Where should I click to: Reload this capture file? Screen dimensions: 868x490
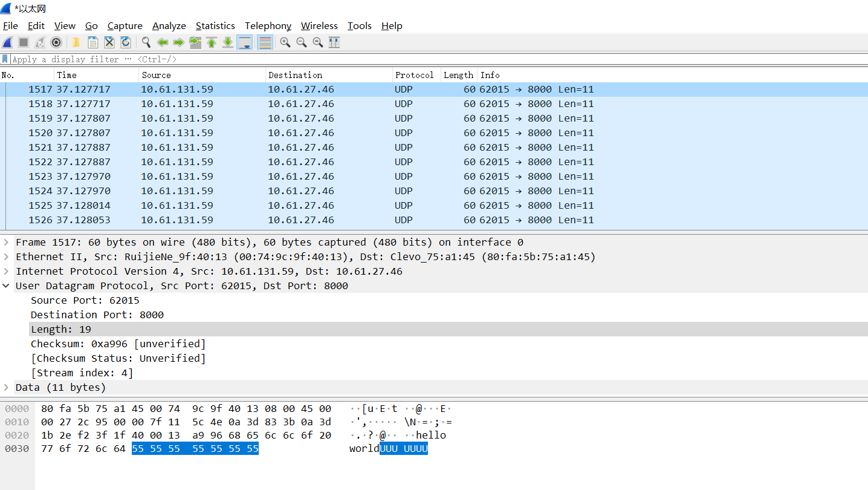126,42
